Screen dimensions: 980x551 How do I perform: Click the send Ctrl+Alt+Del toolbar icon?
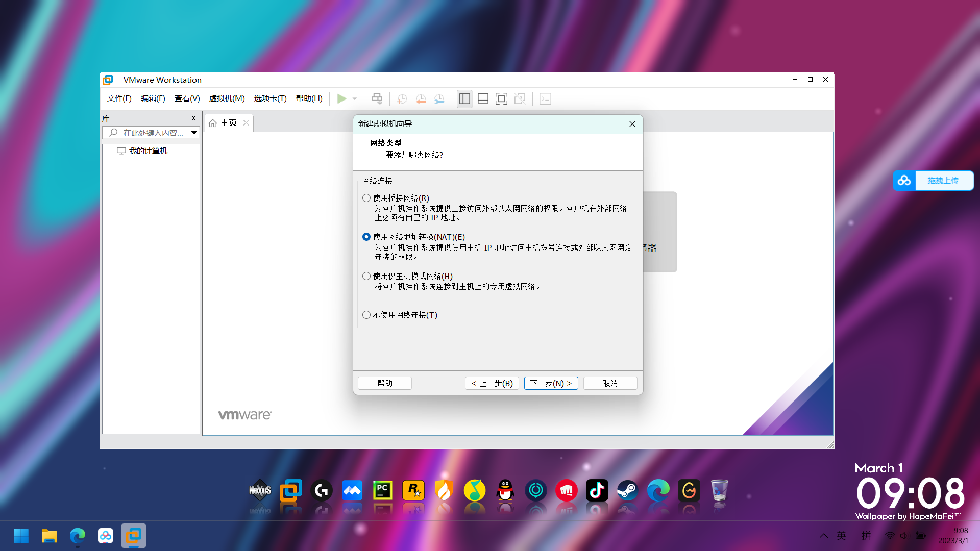pyautogui.click(x=377, y=99)
